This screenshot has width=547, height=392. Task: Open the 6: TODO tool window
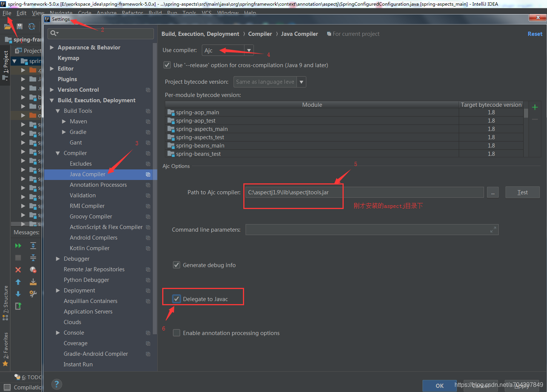[28, 377]
